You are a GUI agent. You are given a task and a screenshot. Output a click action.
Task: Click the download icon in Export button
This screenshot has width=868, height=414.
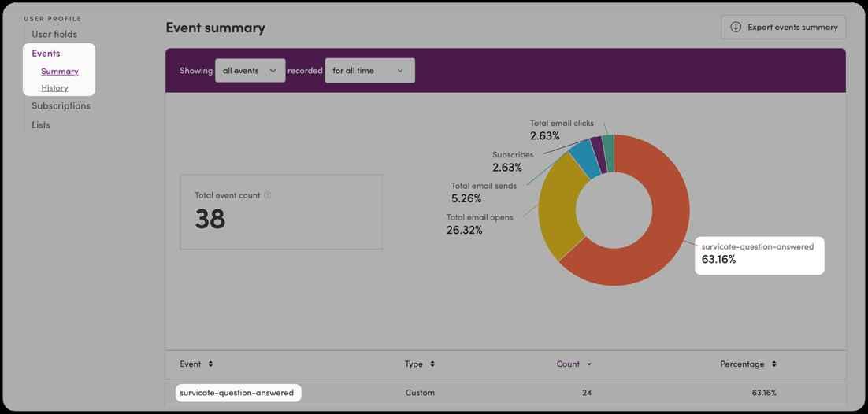point(736,27)
